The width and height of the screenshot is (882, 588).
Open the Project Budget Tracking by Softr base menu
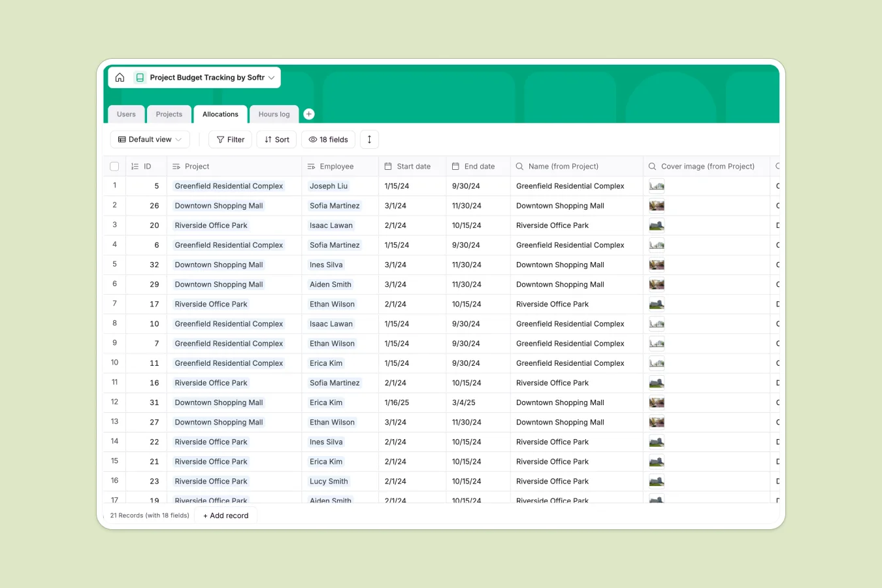pyautogui.click(x=271, y=77)
